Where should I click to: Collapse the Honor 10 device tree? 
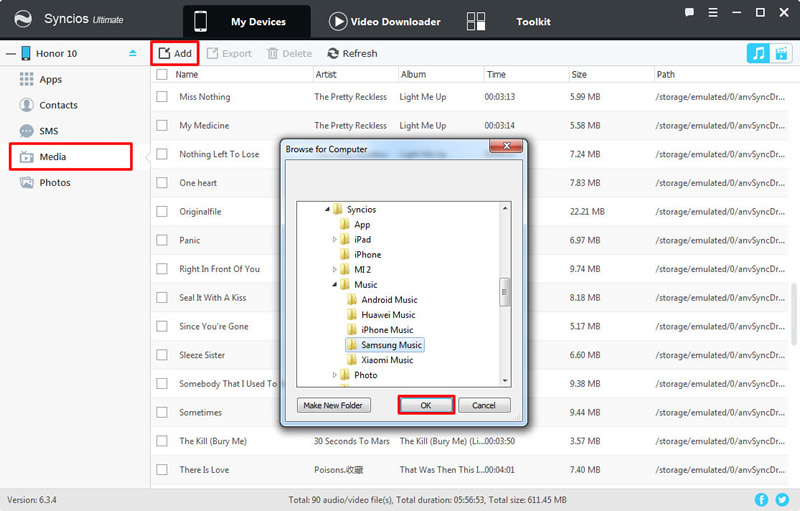pyautogui.click(x=11, y=54)
